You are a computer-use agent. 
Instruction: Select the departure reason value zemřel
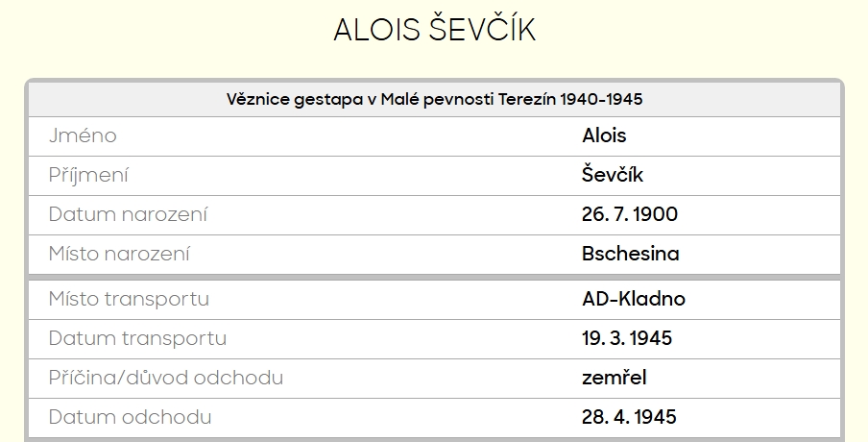pos(615,378)
